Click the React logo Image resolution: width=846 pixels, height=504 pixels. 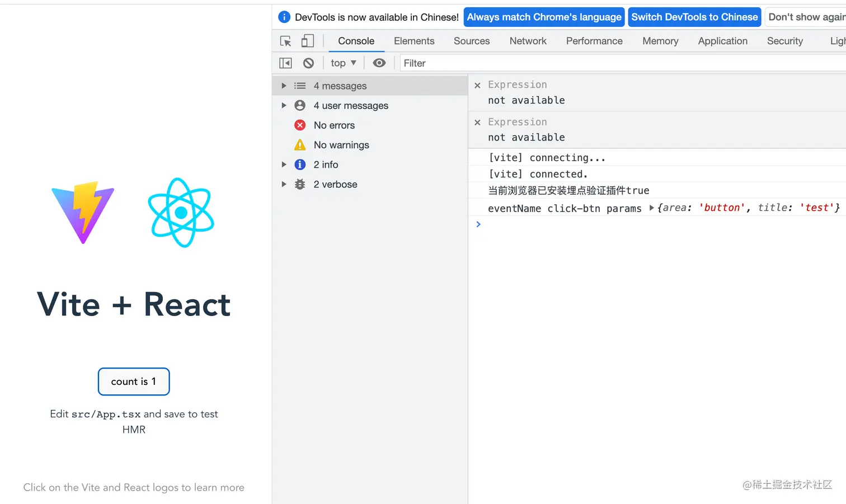click(181, 213)
